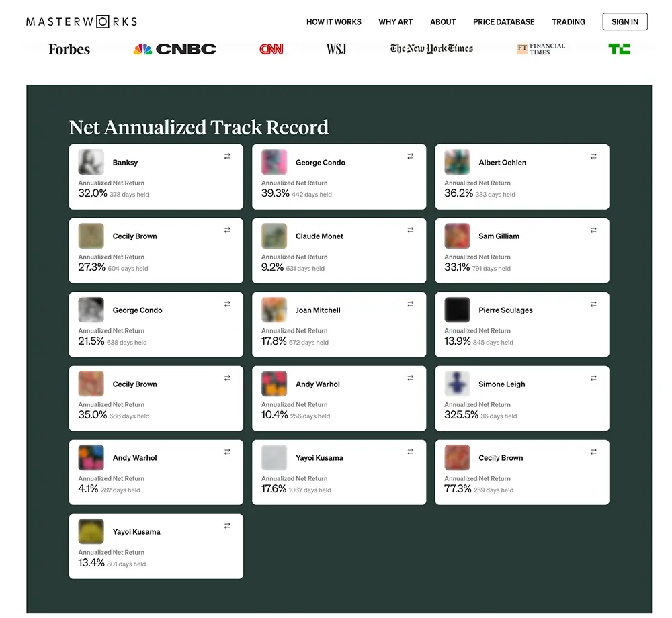Open the Pierre Soulages black artwork thumbnail
Viewport: 672px width, 618px height.
457,310
